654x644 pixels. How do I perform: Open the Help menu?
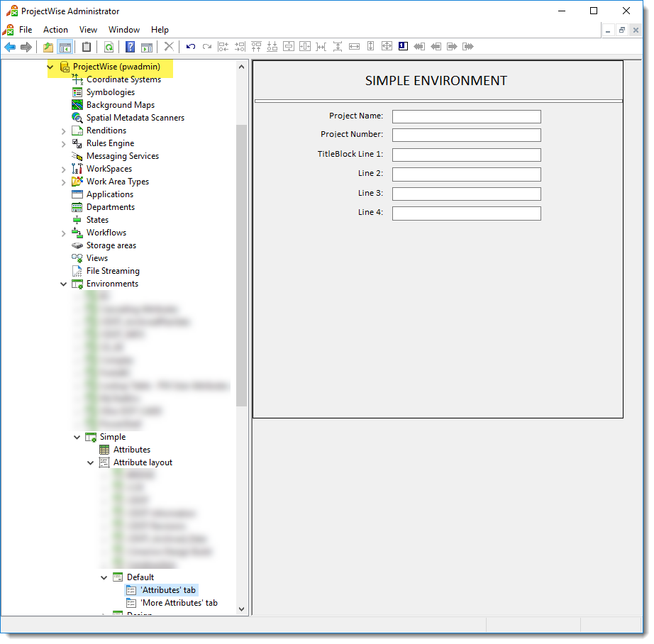point(160,30)
